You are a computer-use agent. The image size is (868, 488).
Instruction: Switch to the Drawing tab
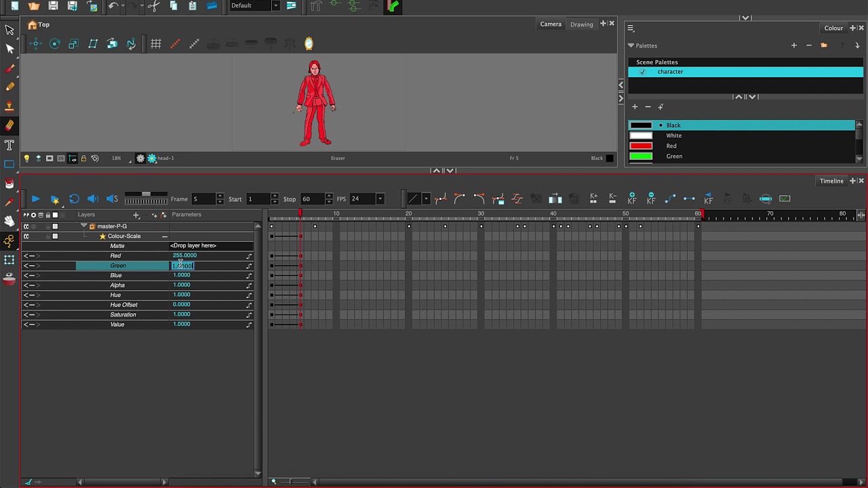coord(581,24)
